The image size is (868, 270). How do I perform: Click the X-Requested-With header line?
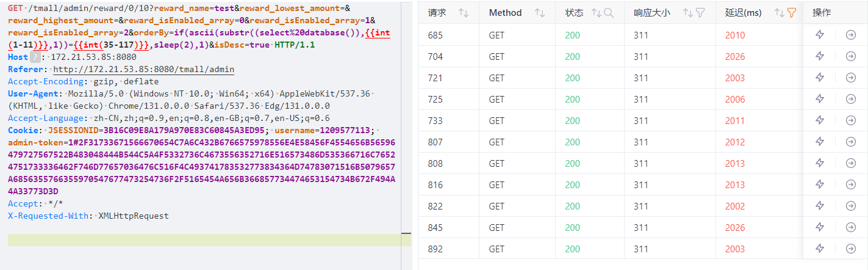click(x=88, y=216)
